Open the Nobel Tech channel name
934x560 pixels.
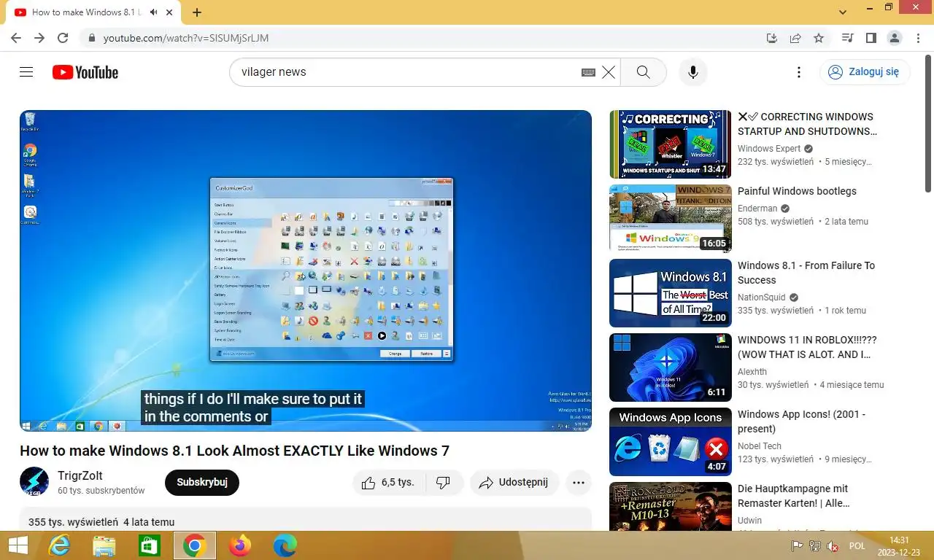tap(760, 446)
